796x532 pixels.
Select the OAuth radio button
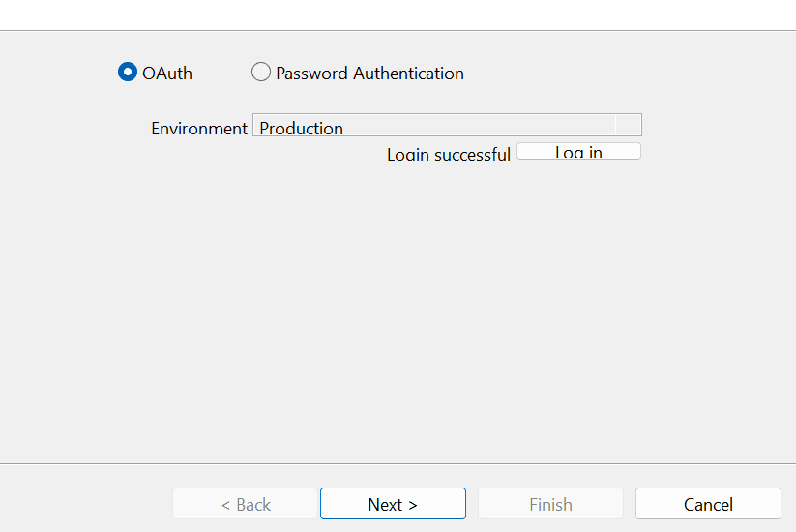[127, 73]
